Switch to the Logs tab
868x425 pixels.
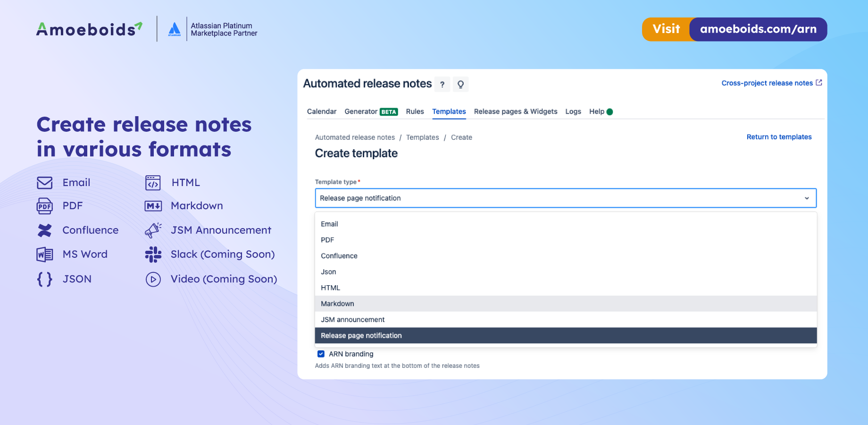click(573, 111)
